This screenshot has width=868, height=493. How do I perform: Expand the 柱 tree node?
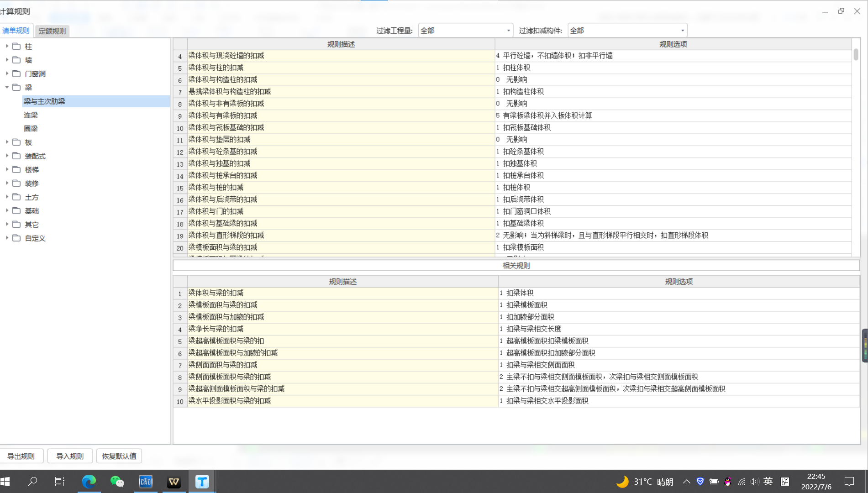tap(7, 46)
